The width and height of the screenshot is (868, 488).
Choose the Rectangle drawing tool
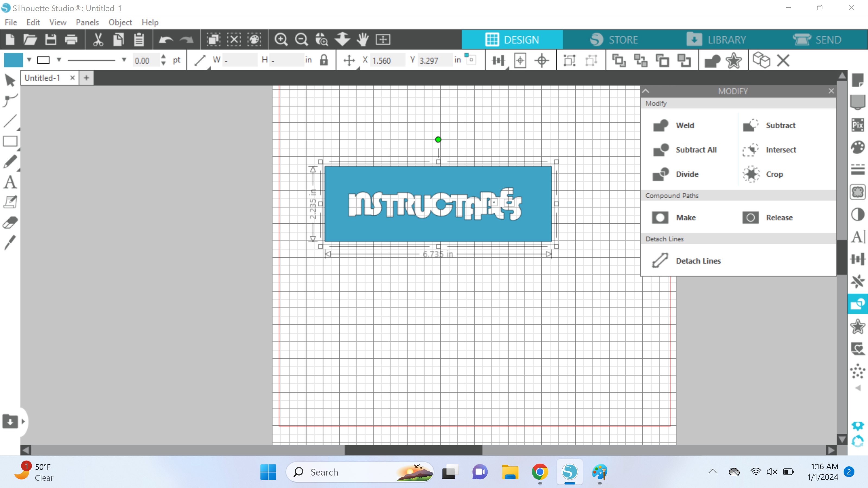[10, 141]
